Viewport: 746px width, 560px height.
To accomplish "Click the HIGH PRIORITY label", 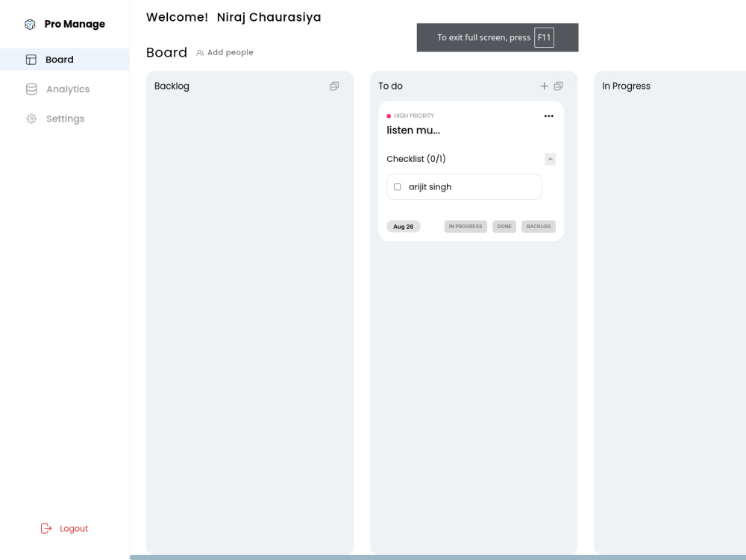I will (x=414, y=116).
